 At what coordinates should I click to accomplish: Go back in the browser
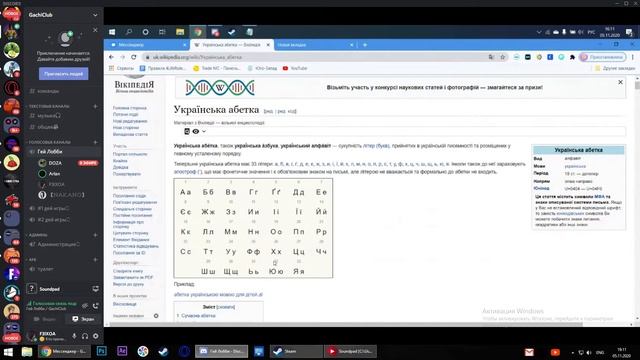pos(111,57)
